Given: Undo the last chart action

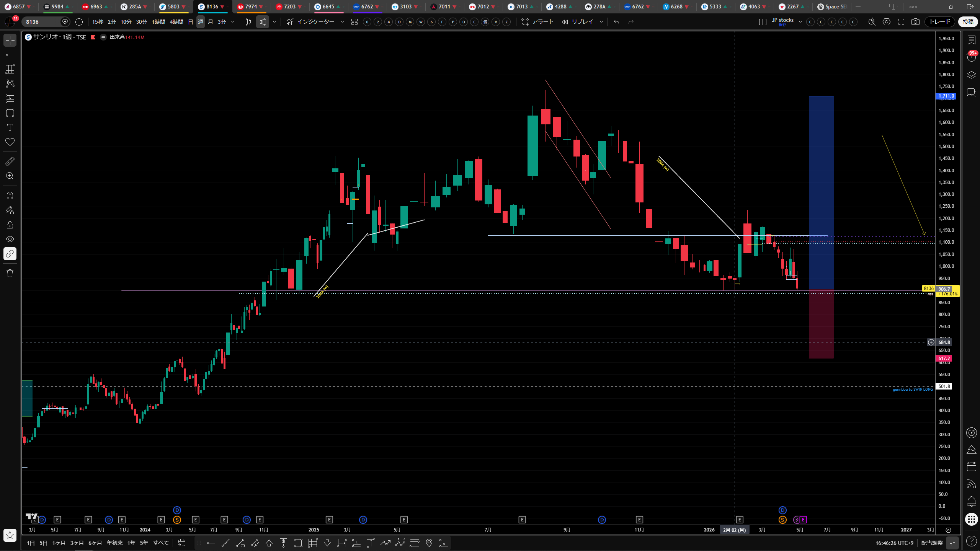Looking at the screenshot, I should (616, 22).
